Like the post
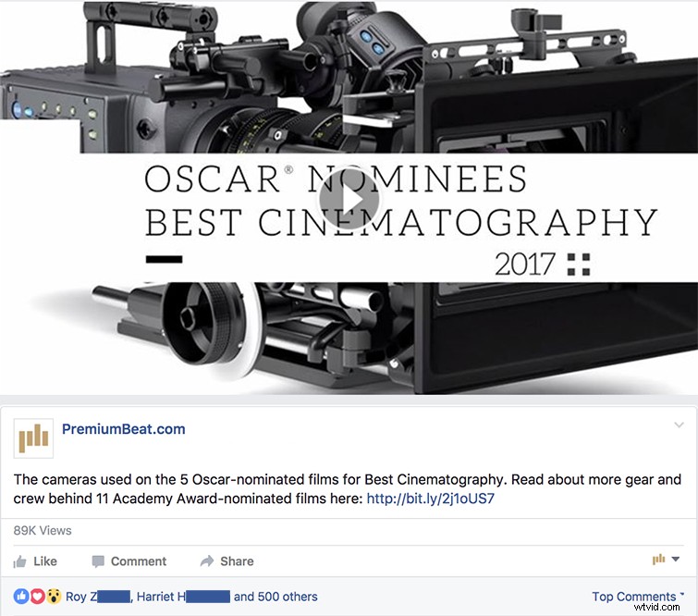 click(35, 561)
